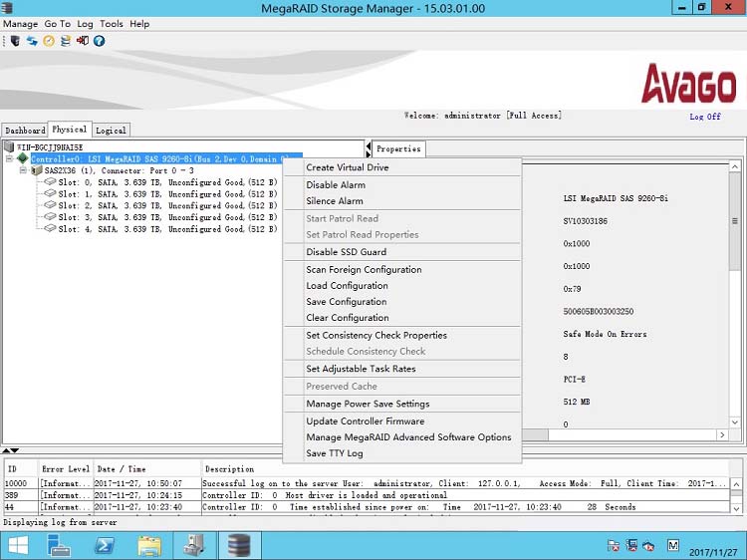Viewport: 747px width, 560px height.
Task: Click the drive icon for Slot 4
Action: tap(50, 228)
